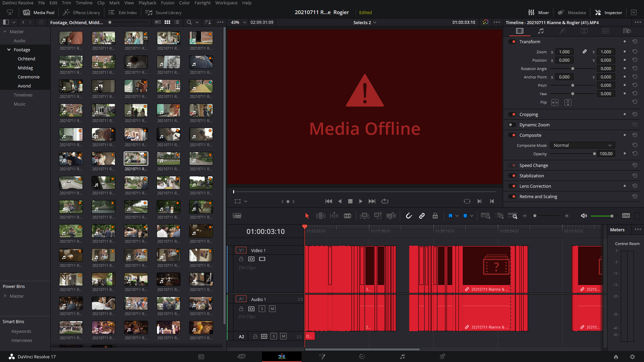This screenshot has width=644, height=362.
Task: Expand Retime and Scaling section
Action: pos(538,197)
